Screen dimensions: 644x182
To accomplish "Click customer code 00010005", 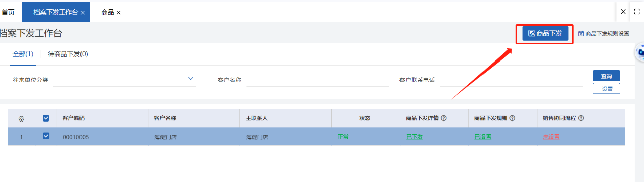I will (76, 137).
